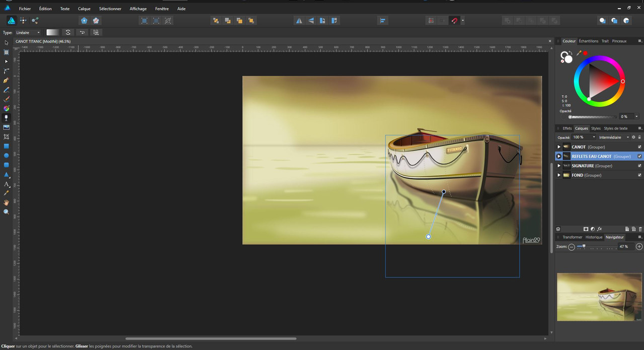The height and width of the screenshot is (350, 644).
Task: Open the Calque menu
Action: (84, 9)
